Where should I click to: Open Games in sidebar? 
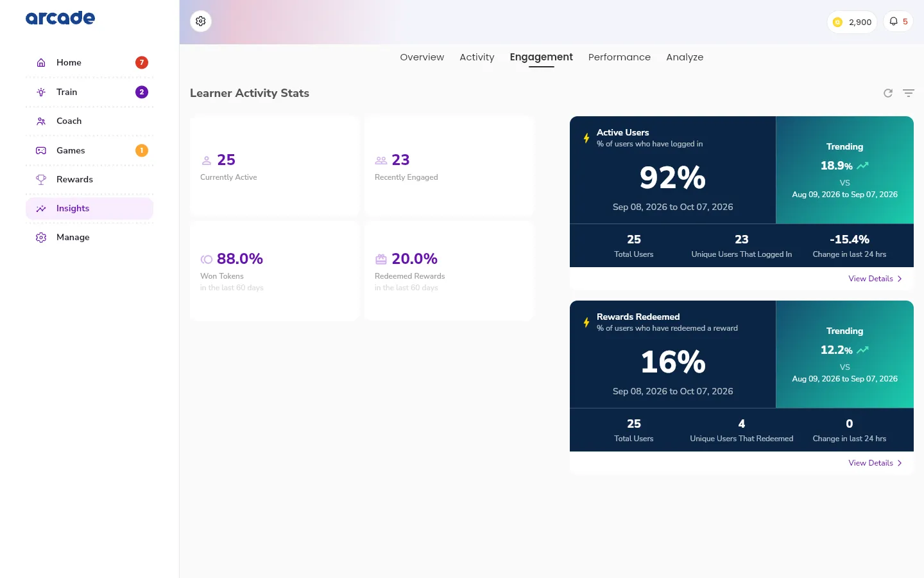90,150
